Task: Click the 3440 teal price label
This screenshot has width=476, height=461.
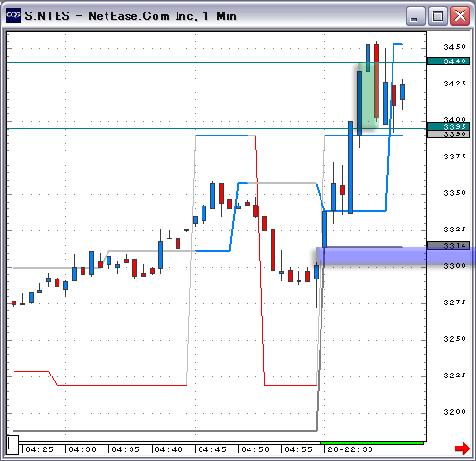Action: [448, 61]
